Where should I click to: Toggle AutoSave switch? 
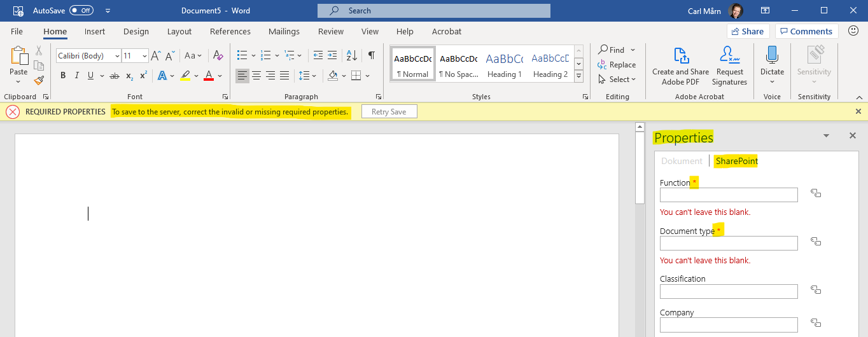81,11
